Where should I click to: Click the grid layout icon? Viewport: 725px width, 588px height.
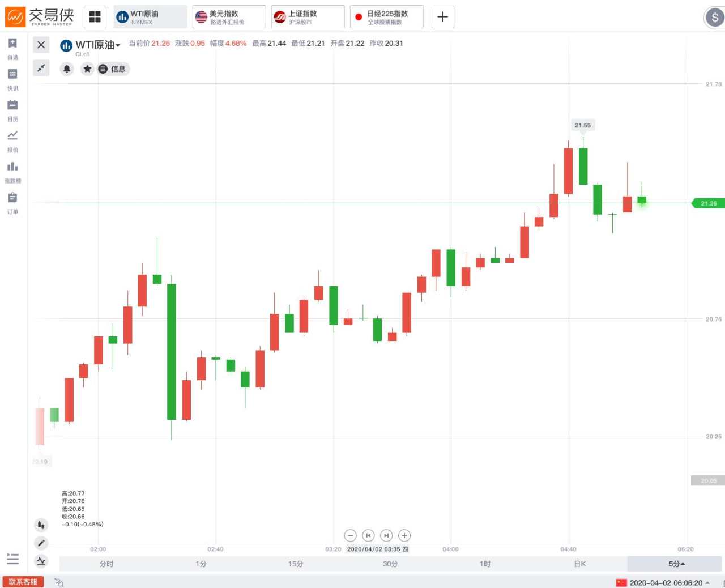tap(95, 17)
